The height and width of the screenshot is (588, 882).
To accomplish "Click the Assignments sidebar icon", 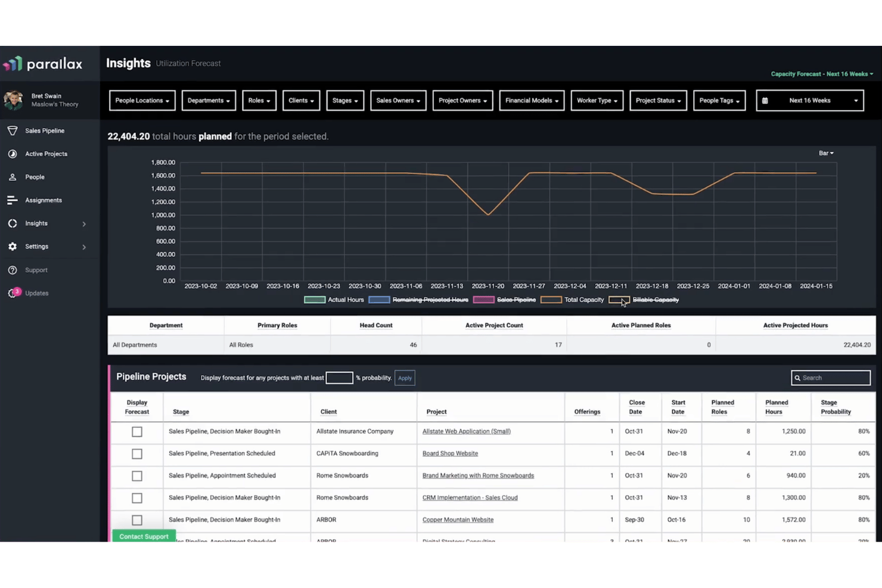I will tap(13, 200).
